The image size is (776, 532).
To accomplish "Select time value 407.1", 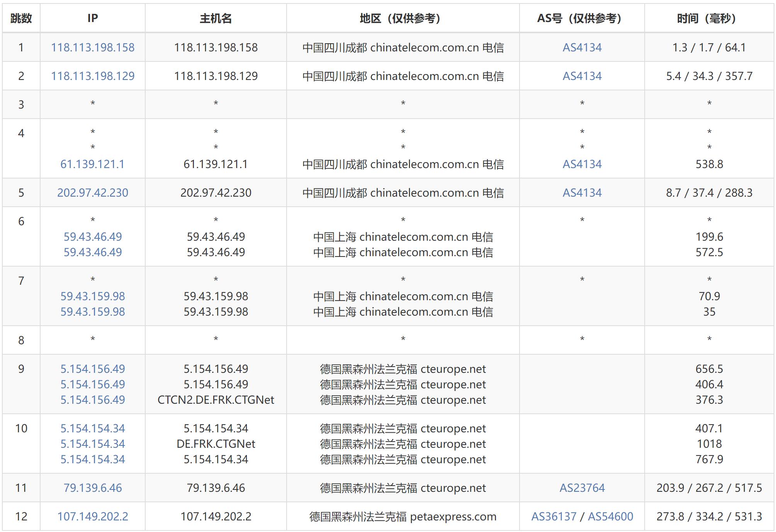I will 709,428.
